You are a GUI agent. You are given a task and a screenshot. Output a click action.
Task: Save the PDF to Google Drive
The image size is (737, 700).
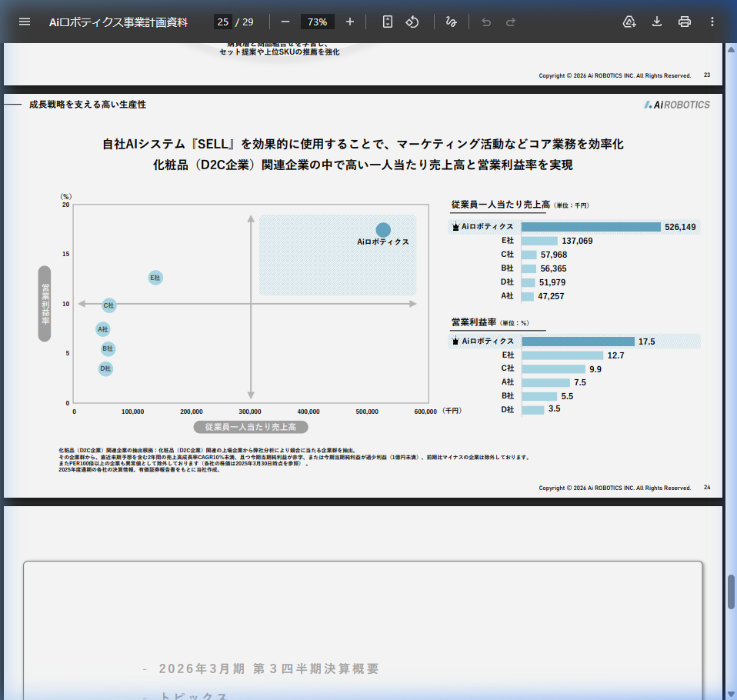tap(629, 22)
